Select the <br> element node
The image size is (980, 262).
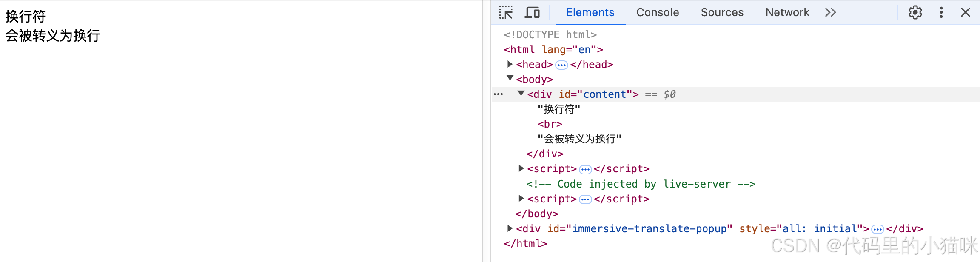550,124
